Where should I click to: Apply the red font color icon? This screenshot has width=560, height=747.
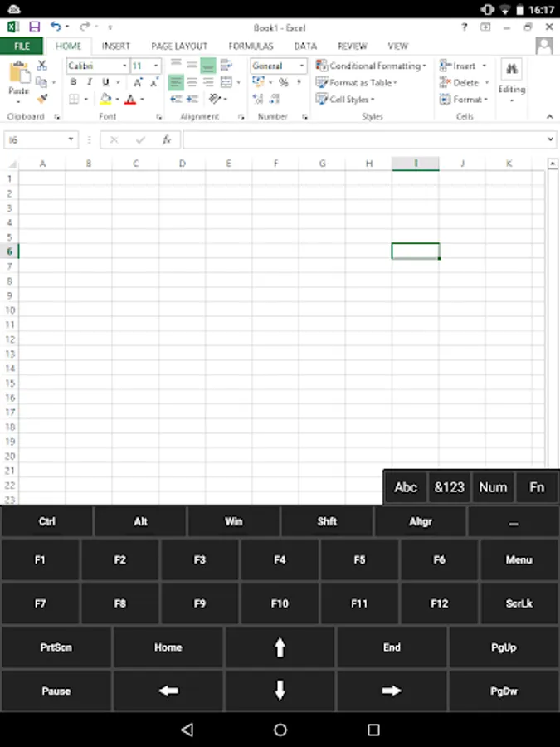click(x=130, y=99)
